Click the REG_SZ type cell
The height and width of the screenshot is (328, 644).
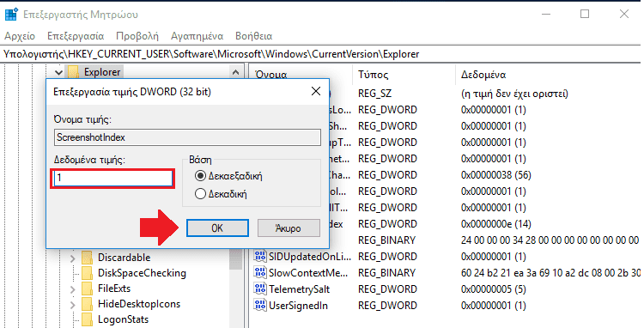[x=374, y=94]
